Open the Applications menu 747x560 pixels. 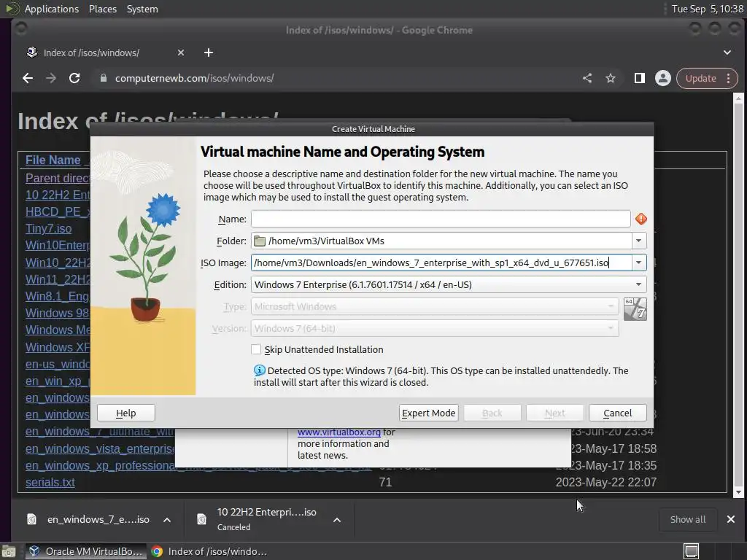pyautogui.click(x=52, y=9)
